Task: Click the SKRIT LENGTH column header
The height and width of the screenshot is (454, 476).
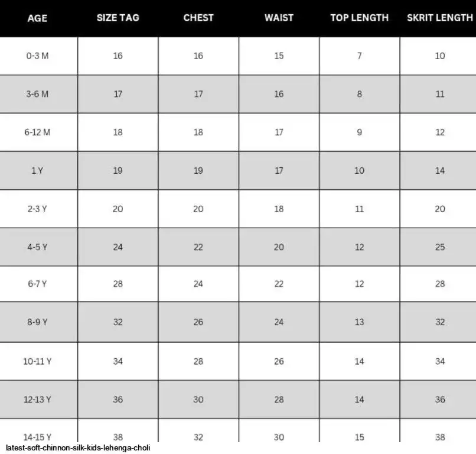Action: (440, 18)
